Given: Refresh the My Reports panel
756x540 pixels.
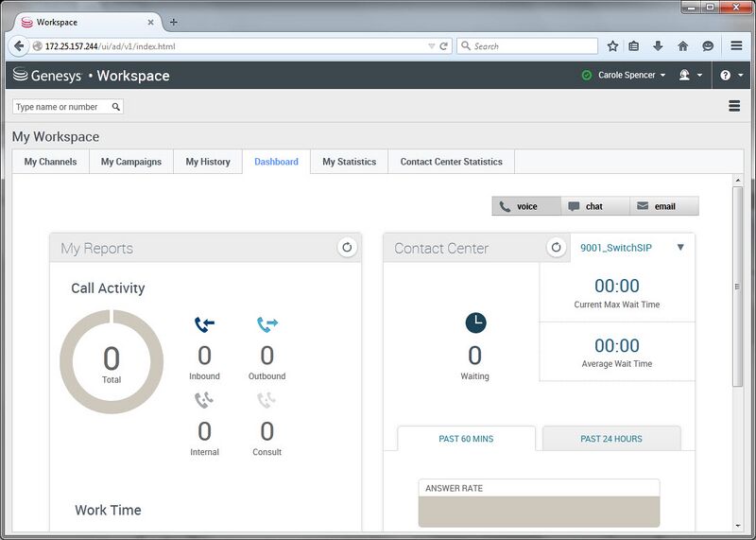Looking at the screenshot, I should click(347, 248).
